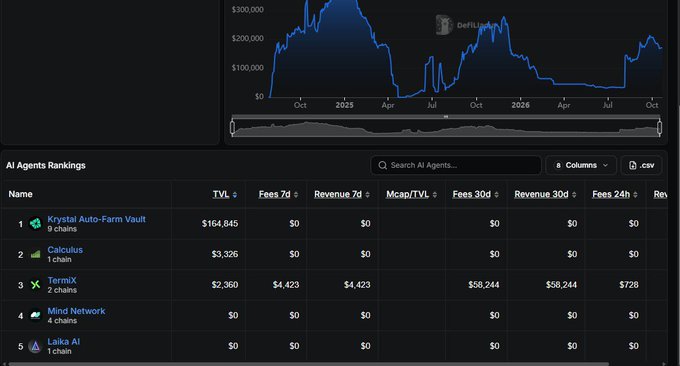Open the Mind Network link

pos(76,311)
